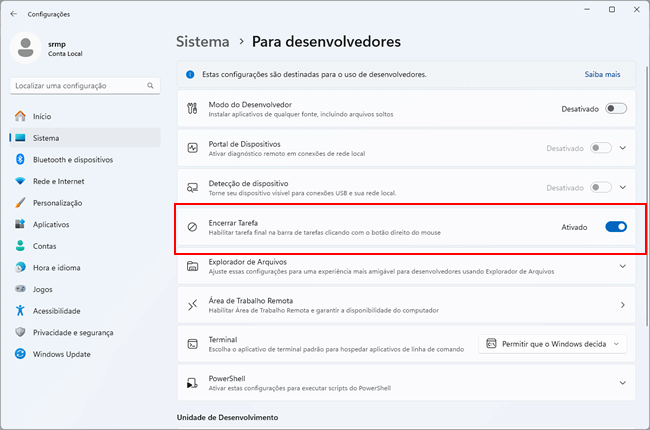This screenshot has width=650, height=430.
Task: Click the Localizar uma configuração search field
Action: pos(85,86)
